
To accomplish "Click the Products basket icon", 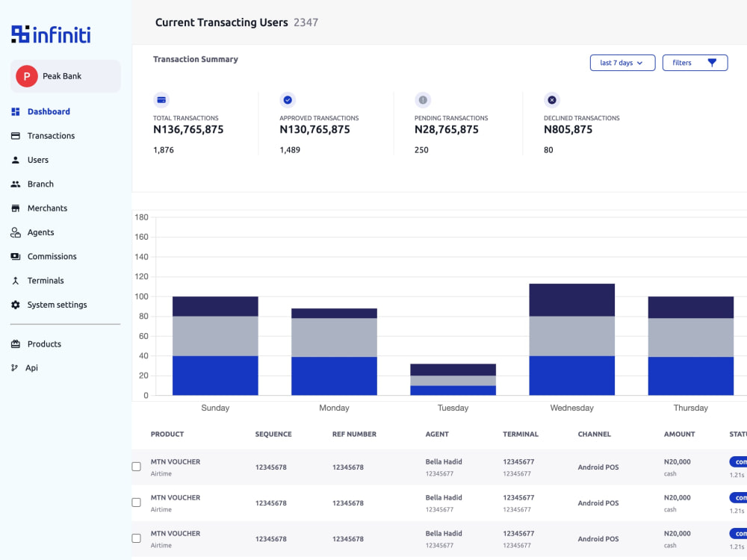I will (16, 343).
